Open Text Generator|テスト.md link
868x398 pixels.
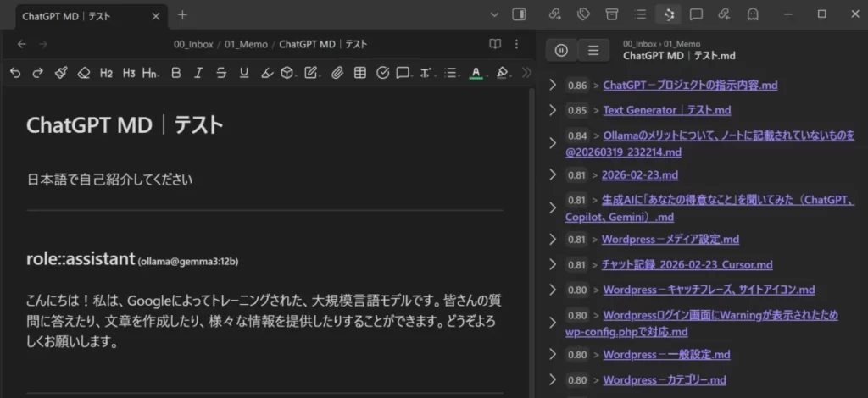(x=667, y=111)
